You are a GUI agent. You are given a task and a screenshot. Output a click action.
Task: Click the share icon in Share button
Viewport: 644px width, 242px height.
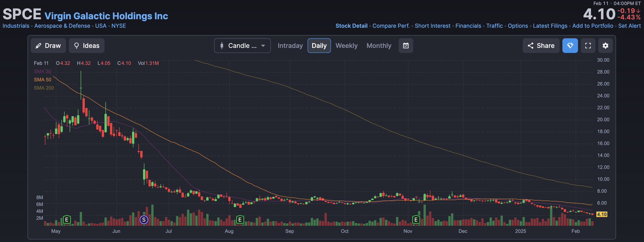(531, 46)
